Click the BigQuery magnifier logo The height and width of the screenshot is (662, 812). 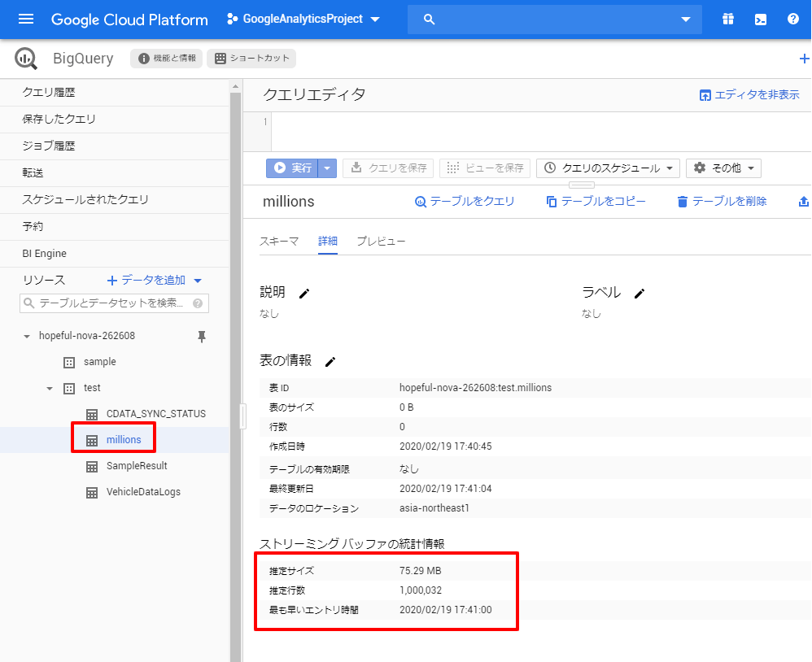pyautogui.click(x=26, y=59)
